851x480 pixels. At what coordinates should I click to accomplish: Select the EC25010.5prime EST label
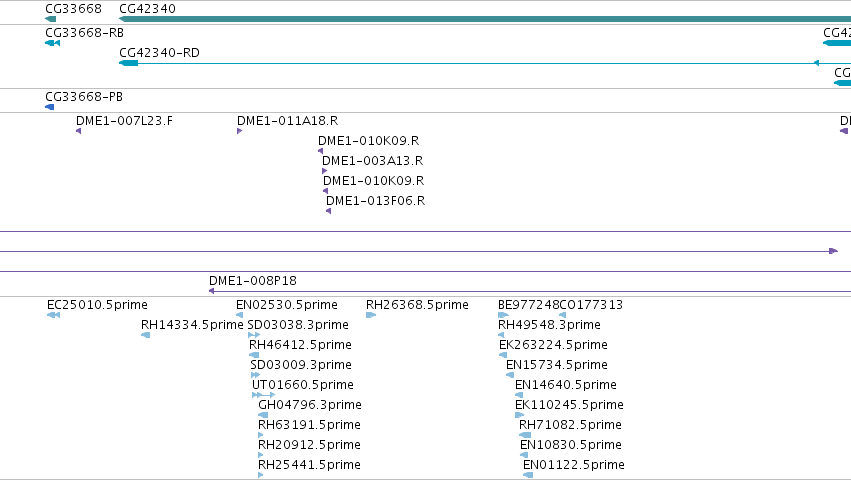(97, 305)
